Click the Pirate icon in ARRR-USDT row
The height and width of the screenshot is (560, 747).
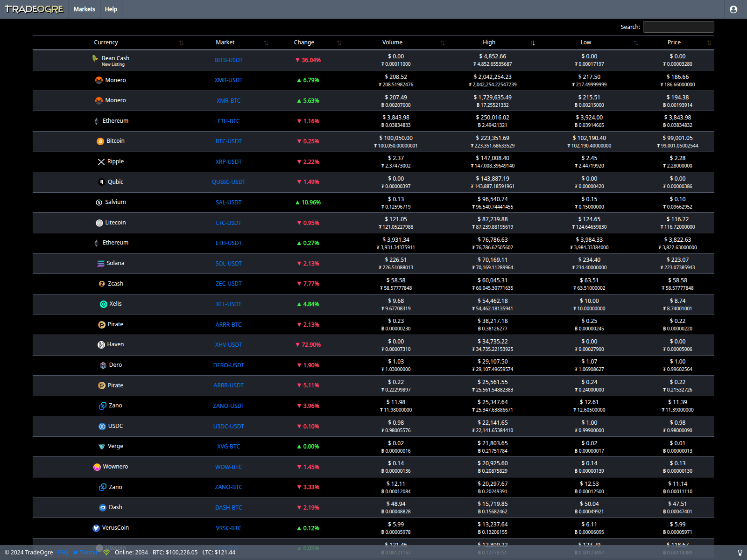coord(102,385)
